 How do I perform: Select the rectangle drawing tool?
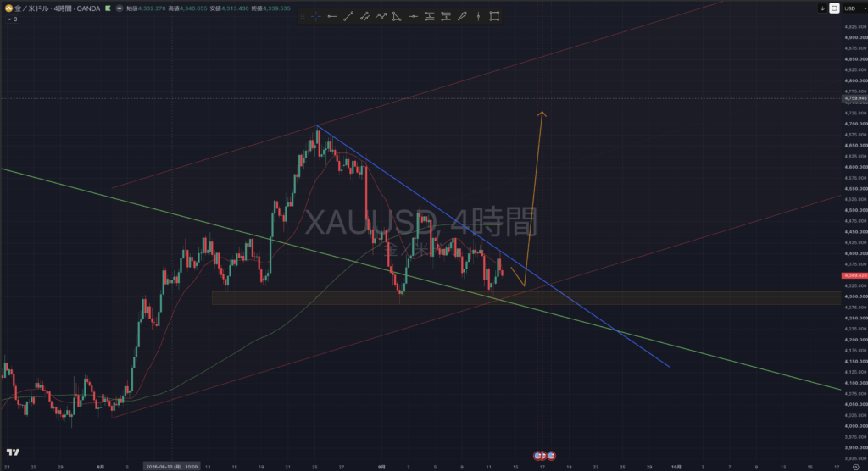point(494,17)
